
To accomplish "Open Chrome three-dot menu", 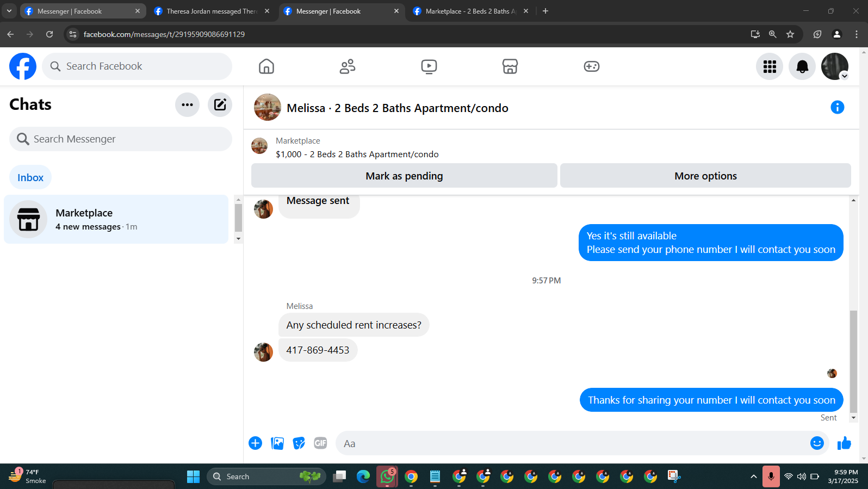I will 857,34.
